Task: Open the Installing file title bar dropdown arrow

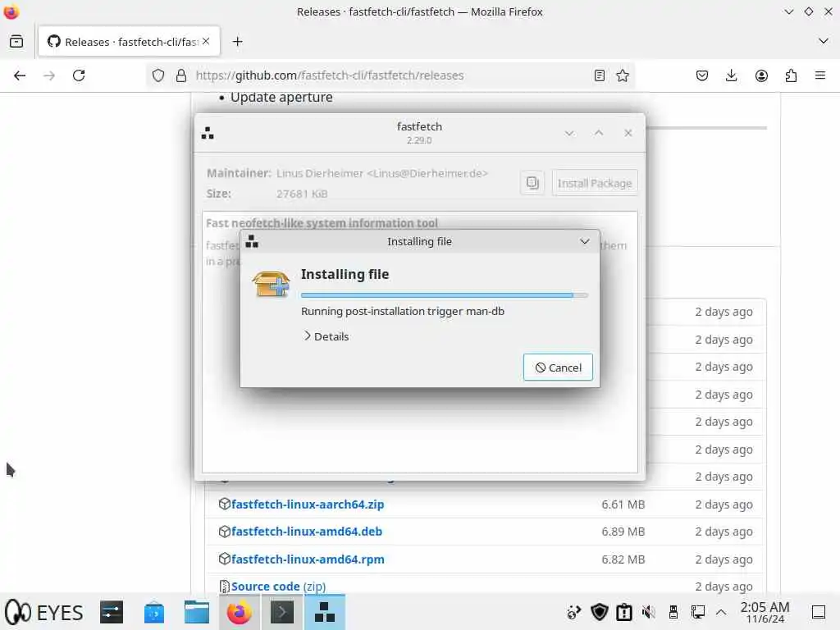Action: point(584,242)
